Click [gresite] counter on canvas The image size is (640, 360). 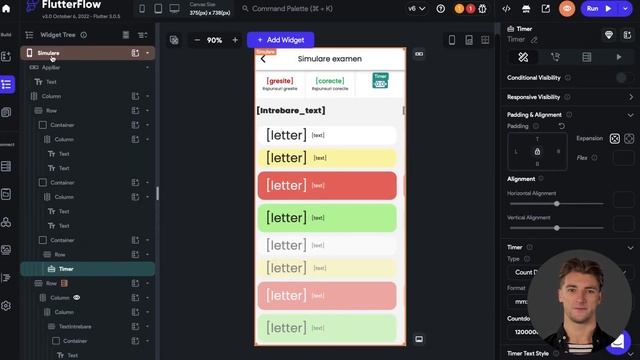[x=280, y=81]
